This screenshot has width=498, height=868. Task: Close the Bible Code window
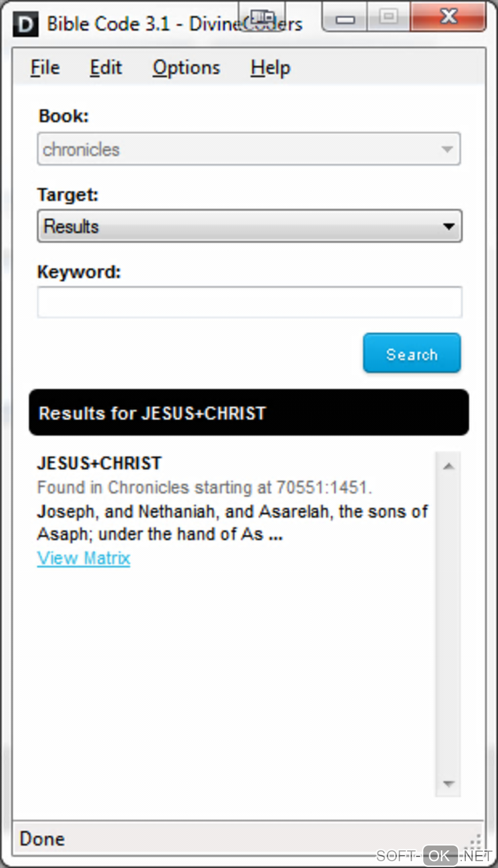tap(448, 17)
